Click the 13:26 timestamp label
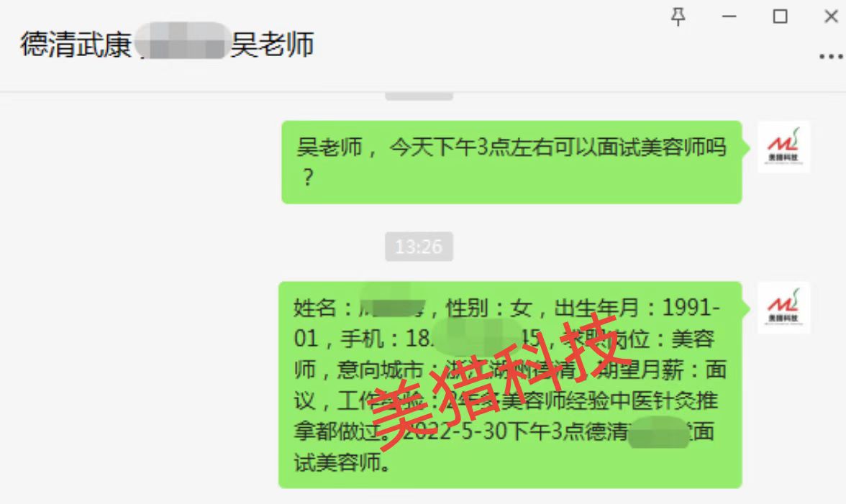846x504 pixels. tap(419, 247)
